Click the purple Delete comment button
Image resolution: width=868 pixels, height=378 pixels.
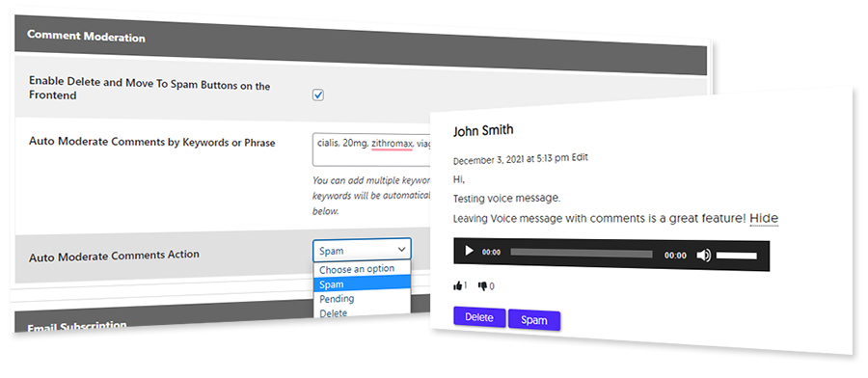click(x=478, y=317)
